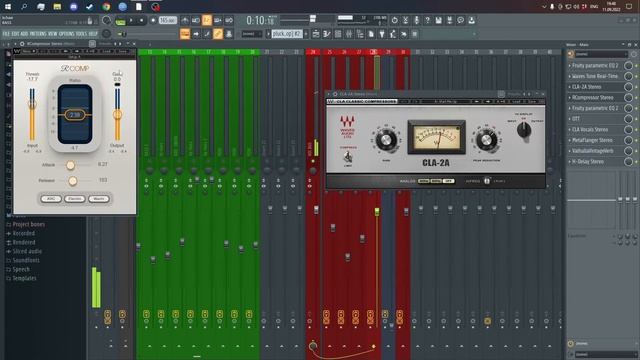Set CLA-2A Analog to Off
This screenshot has width=640, height=360.
pyautogui.click(x=449, y=181)
